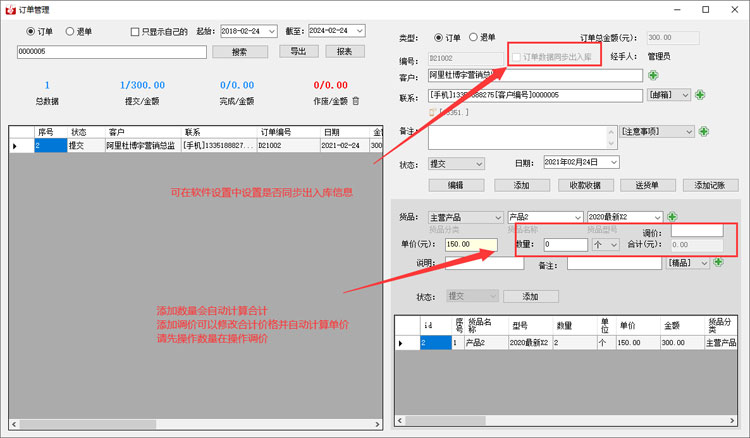Click the search input containing 0000005

pyautogui.click(x=111, y=52)
